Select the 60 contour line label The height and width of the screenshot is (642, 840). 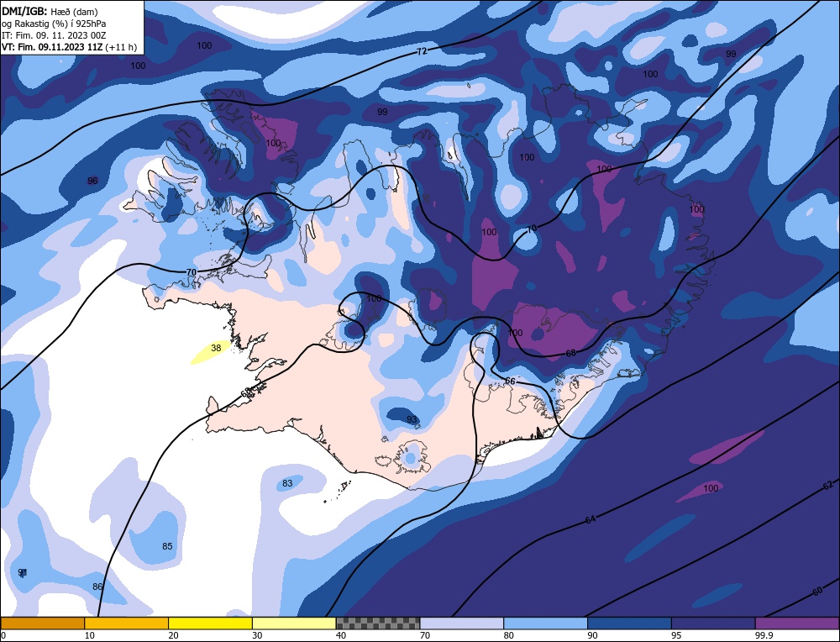[x=817, y=592]
